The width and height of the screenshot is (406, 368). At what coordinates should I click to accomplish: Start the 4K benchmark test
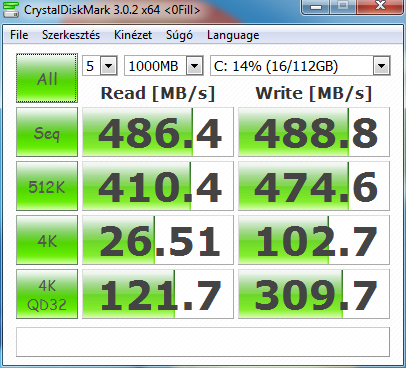(47, 240)
